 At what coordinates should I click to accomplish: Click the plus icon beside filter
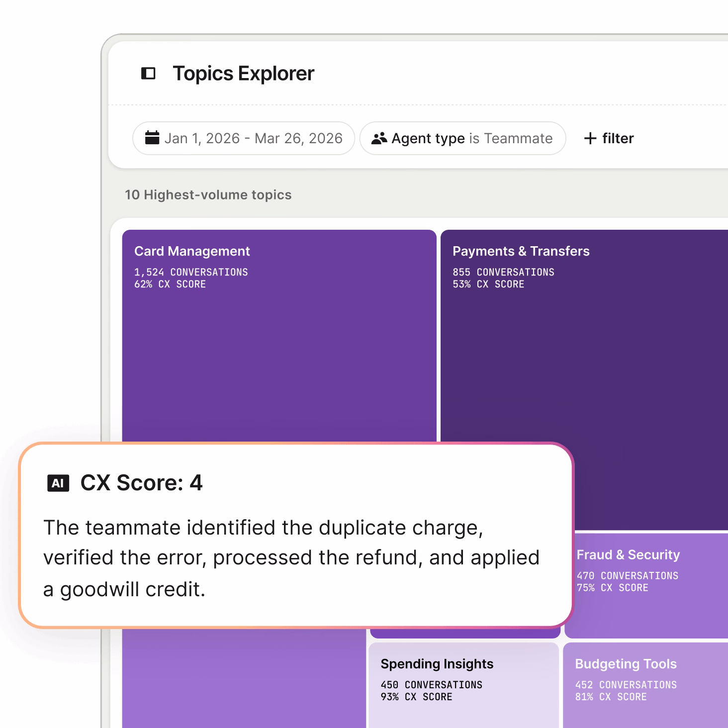[x=590, y=138]
